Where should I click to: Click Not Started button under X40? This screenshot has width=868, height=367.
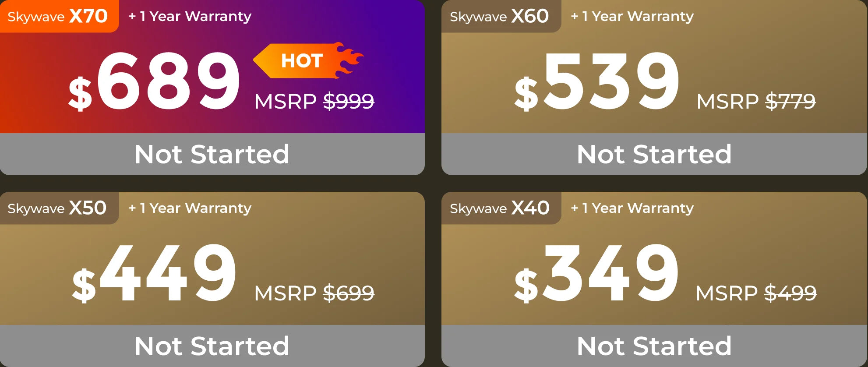[x=654, y=346]
